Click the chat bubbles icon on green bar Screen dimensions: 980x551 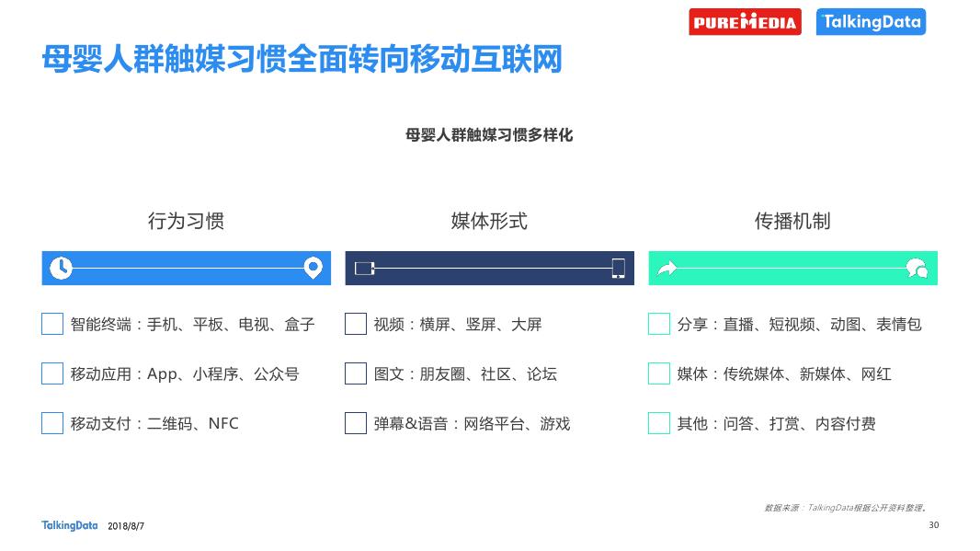pyautogui.click(x=917, y=269)
